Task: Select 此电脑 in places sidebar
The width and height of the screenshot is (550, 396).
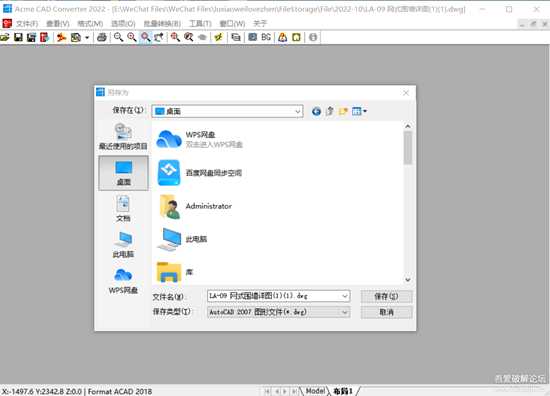Action: coord(123,245)
